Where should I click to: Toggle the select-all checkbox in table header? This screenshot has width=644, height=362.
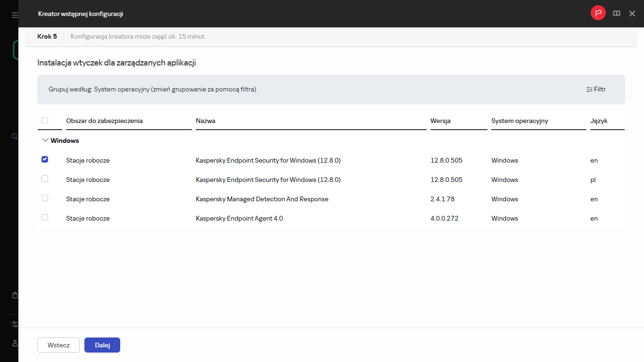coord(45,120)
